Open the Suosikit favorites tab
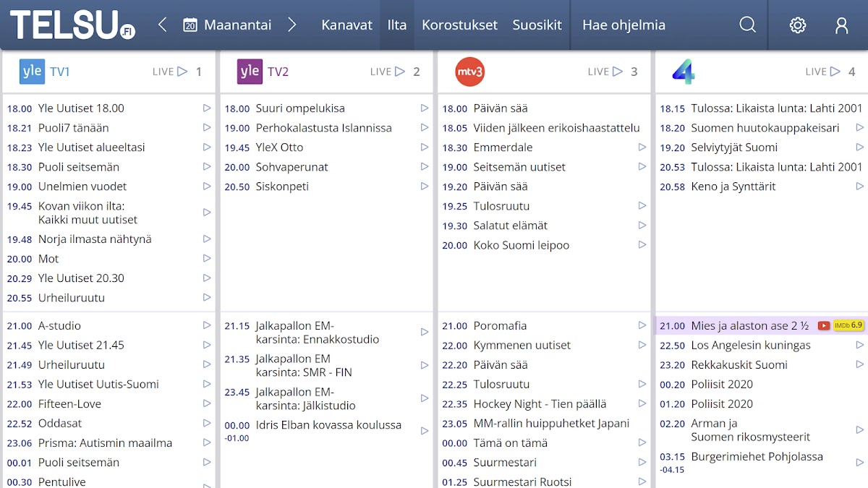The width and height of the screenshot is (868, 488). [x=537, y=25]
